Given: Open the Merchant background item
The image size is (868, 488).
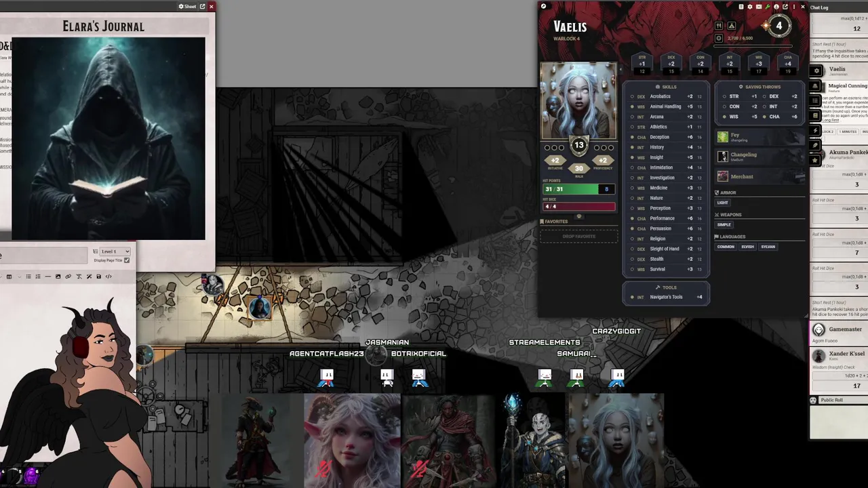Looking at the screenshot, I should tap(759, 176).
